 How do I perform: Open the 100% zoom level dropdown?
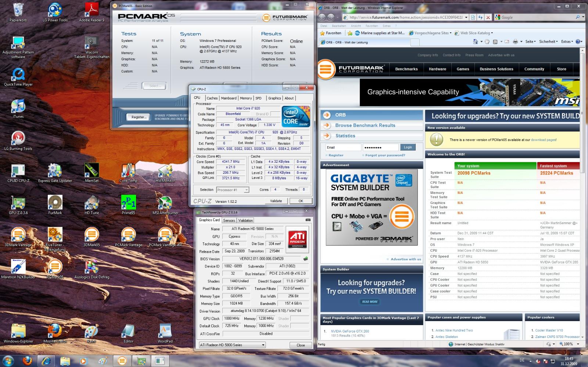pos(578,344)
